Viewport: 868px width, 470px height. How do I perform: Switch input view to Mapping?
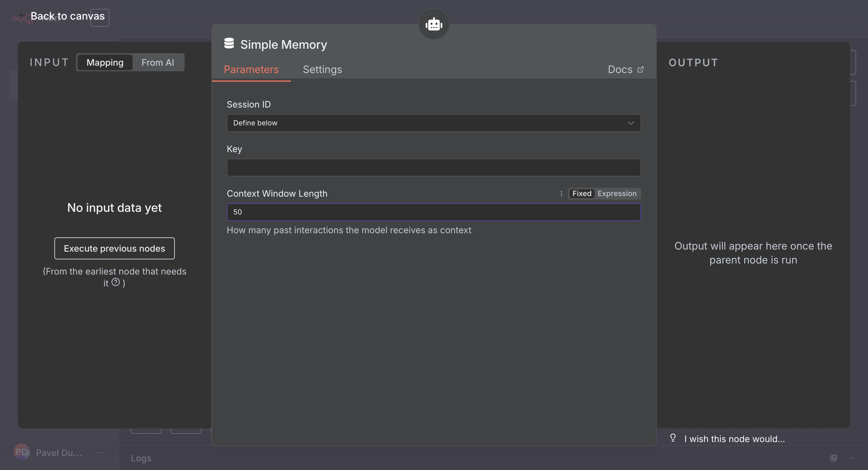(x=105, y=63)
